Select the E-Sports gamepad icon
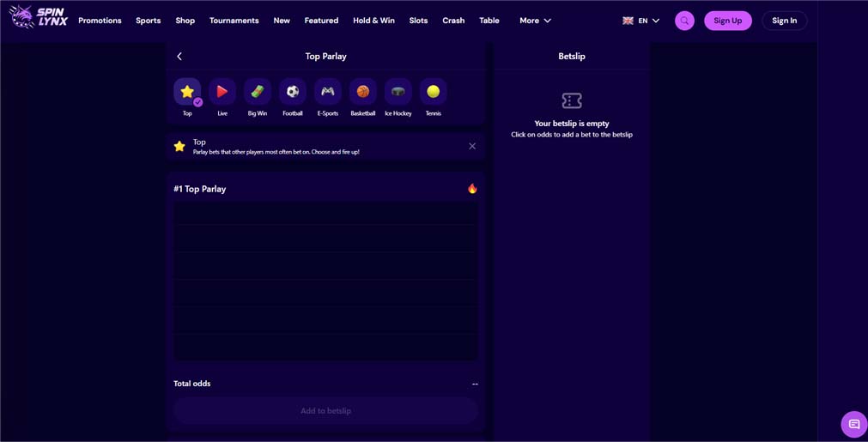This screenshot has height=442, width=868. pyautogui.click(x=328, y=92)
